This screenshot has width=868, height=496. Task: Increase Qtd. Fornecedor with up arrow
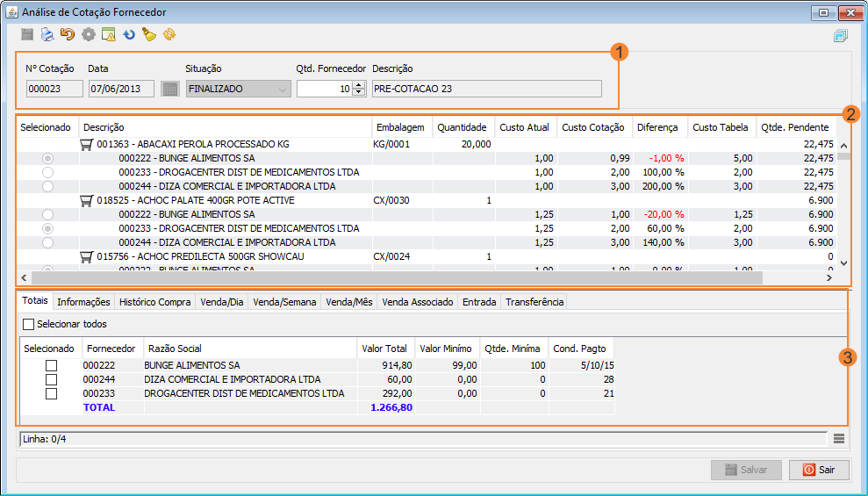(x=359, y=85)
